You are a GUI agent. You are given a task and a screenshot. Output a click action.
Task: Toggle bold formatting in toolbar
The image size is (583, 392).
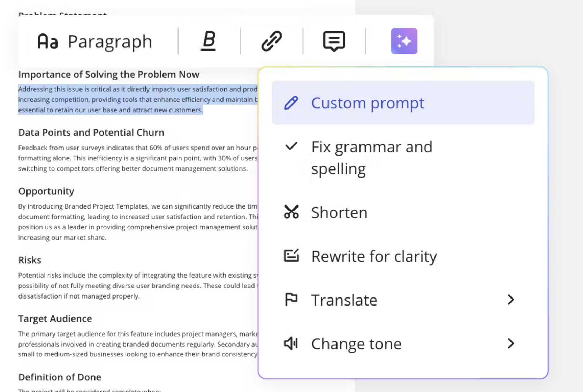(x=209, y=41)
